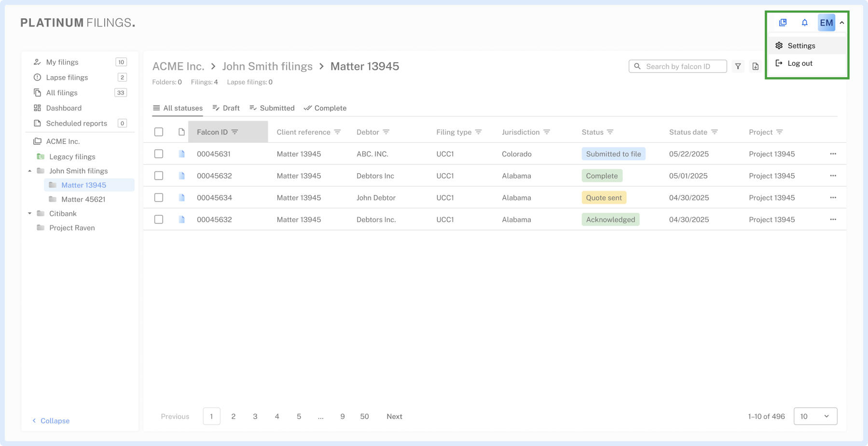Click debtor John Debtor cell

click(376, 197)
